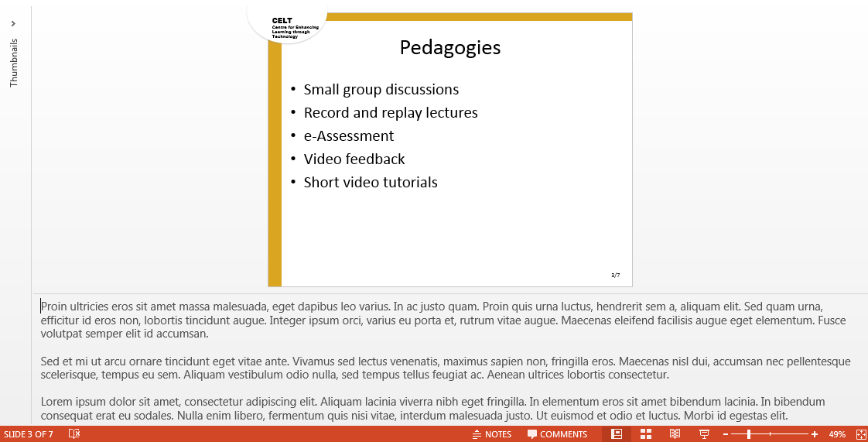Screen dimensions: 868x442
Task: Click in the 'Sed et mi' notes paragraph
Action: point(445,368)
